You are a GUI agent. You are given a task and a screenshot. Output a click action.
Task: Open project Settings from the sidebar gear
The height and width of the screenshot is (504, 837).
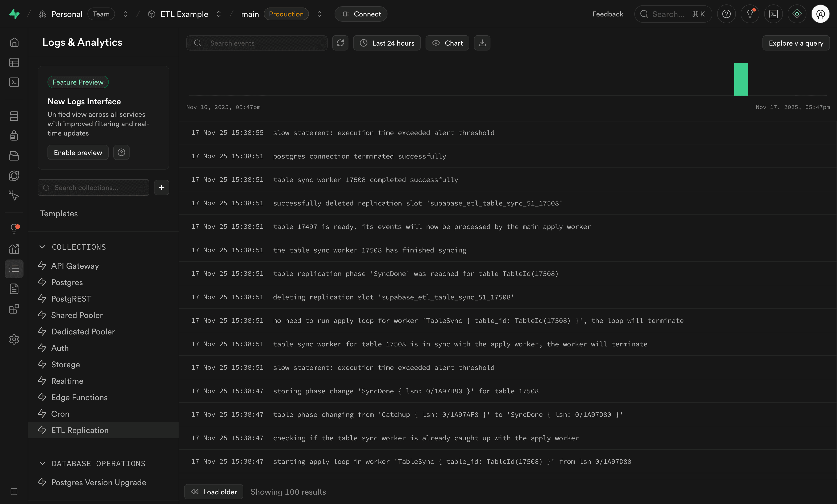coord(14,339)
